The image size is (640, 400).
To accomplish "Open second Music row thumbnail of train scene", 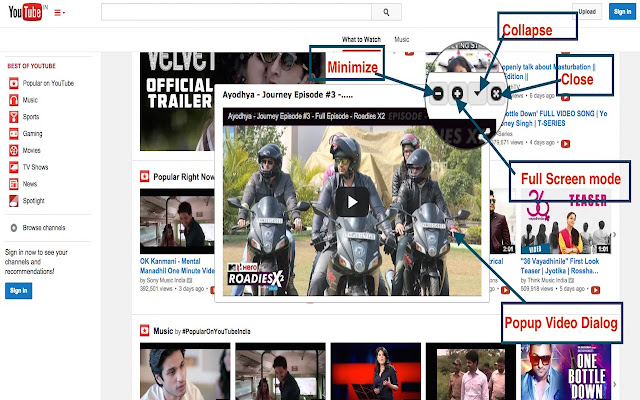I will (280, 371).
